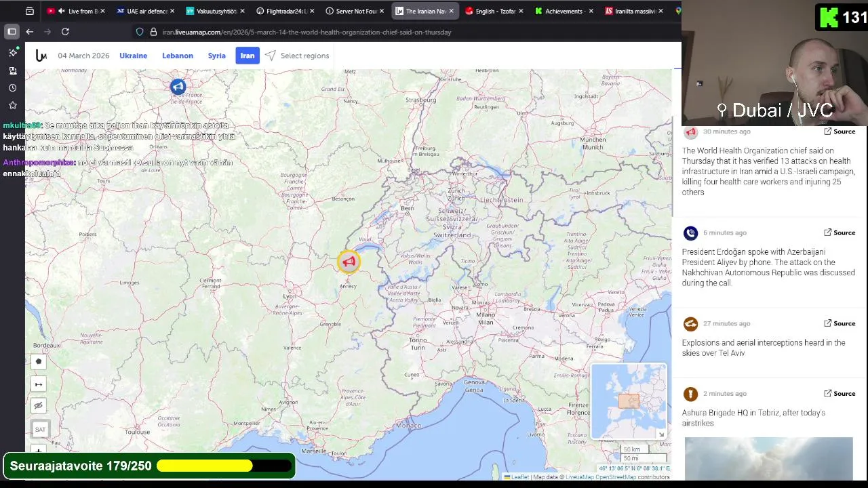
Task: Open the AI sparkle sidebar icon
Action: [x=12, y=52]
